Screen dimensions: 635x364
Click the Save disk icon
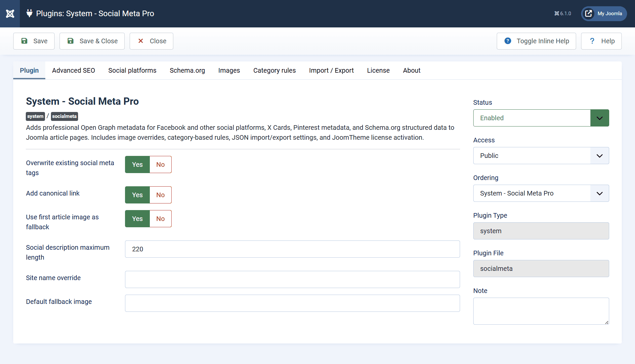coord(24,41)
